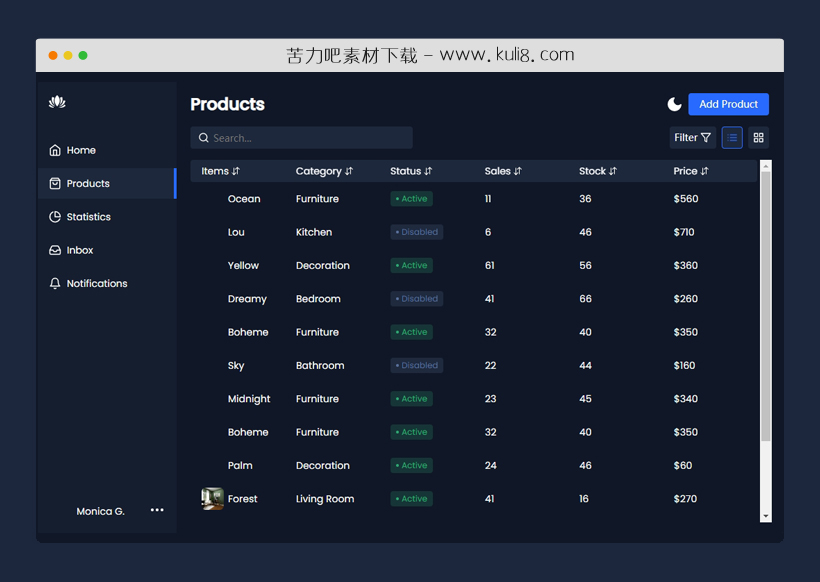Open the three-dot menu beside Monica G.

tap(157, 510)
